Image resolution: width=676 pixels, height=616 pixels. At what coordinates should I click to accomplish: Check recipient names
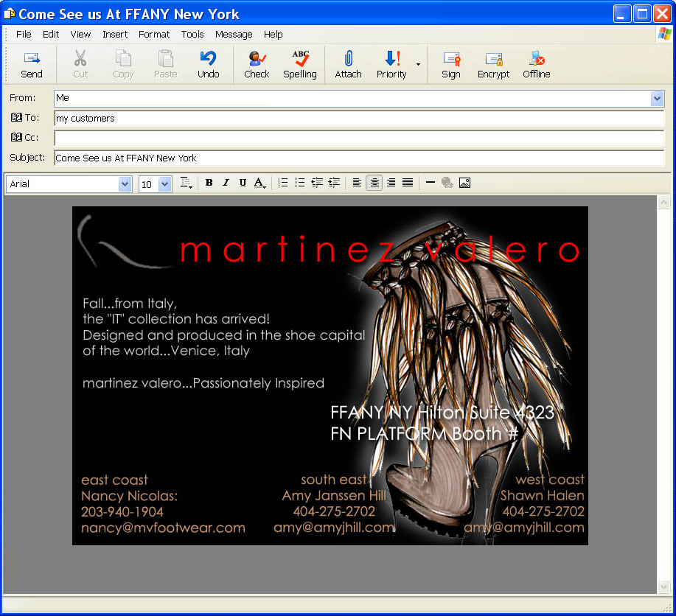257,65
